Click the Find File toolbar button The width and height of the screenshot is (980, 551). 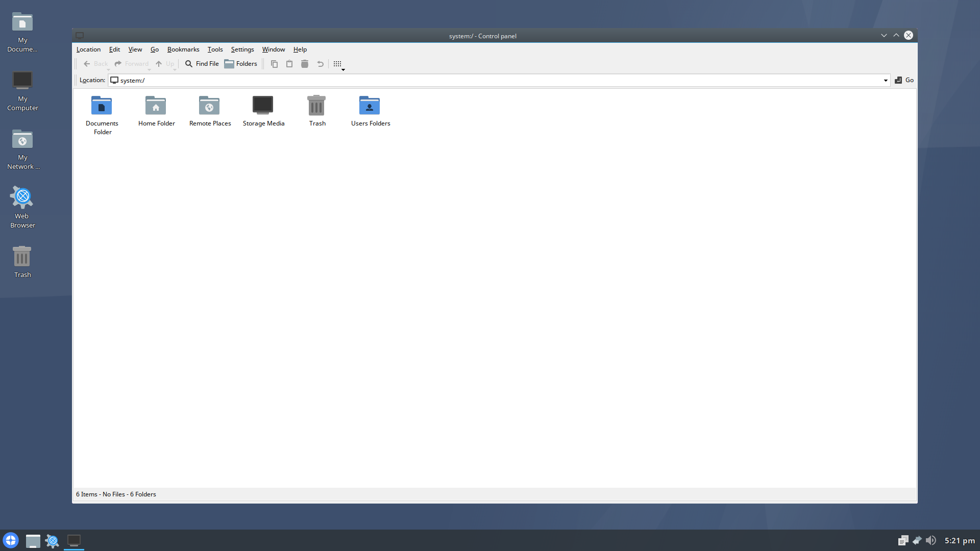202,64
